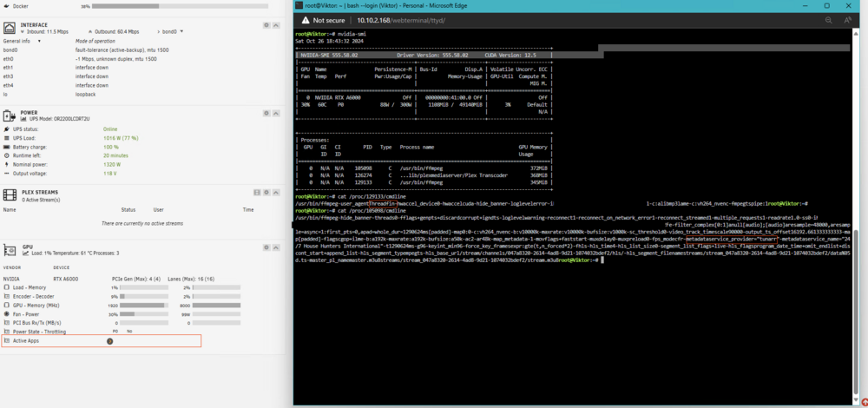This screenshot has height=408, width=868.
Task: Click the Runtime left clock icon
Action: pos(7,155)
